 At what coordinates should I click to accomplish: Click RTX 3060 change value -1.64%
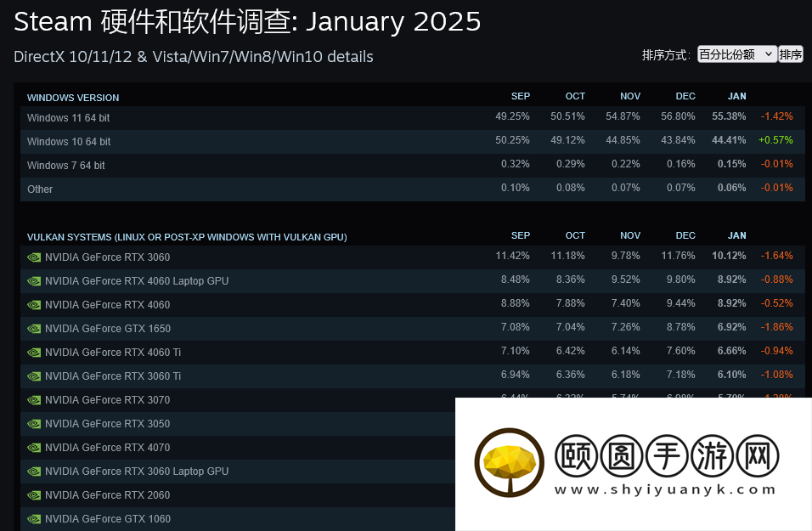tap(776, 256)
